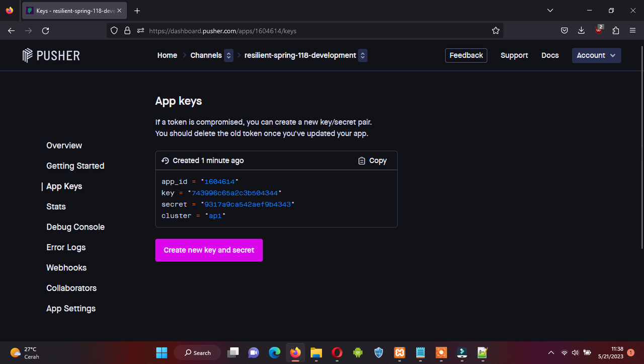644x364 pixels.
Task: Open Getting Started in the sidebar
Action: click(75, 166)
